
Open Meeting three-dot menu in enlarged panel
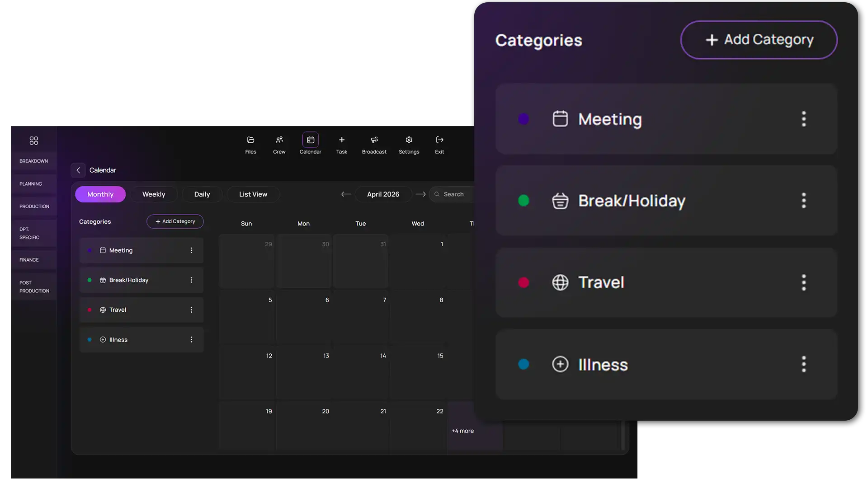(x=804, y=119)
